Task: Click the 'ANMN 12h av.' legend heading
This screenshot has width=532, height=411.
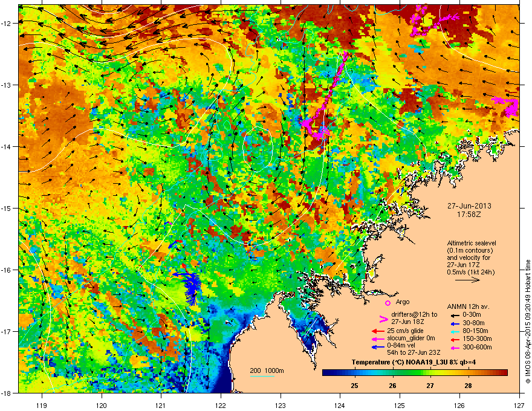Action: click(468, 306)
